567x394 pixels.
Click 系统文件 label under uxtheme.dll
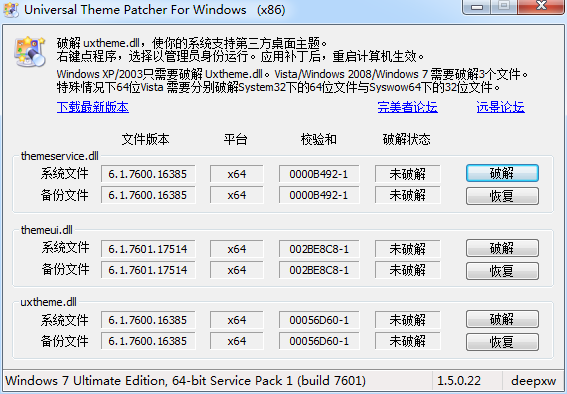[64, 320]
